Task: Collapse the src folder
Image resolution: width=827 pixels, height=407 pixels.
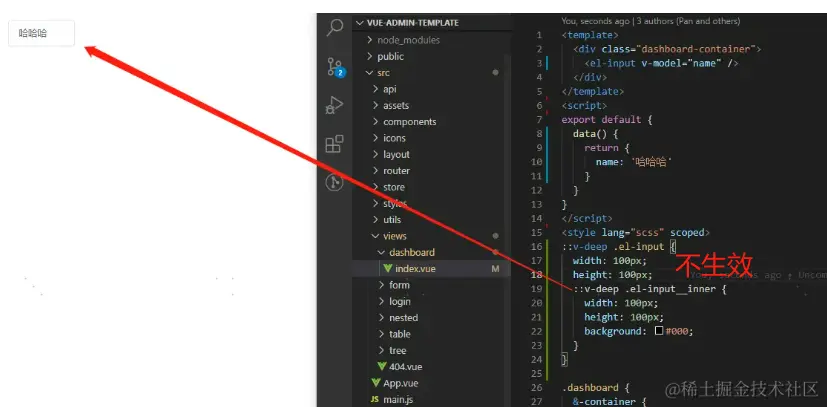Action: click(370, 72)
